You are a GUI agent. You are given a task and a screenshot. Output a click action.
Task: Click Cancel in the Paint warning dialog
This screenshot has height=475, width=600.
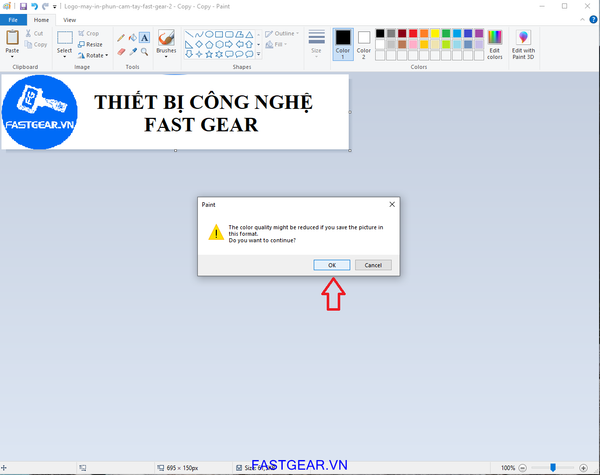pos(373,265)
